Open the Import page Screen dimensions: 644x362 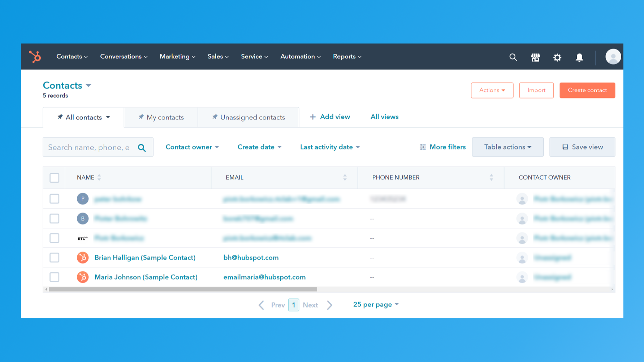(x=536, y=90)
